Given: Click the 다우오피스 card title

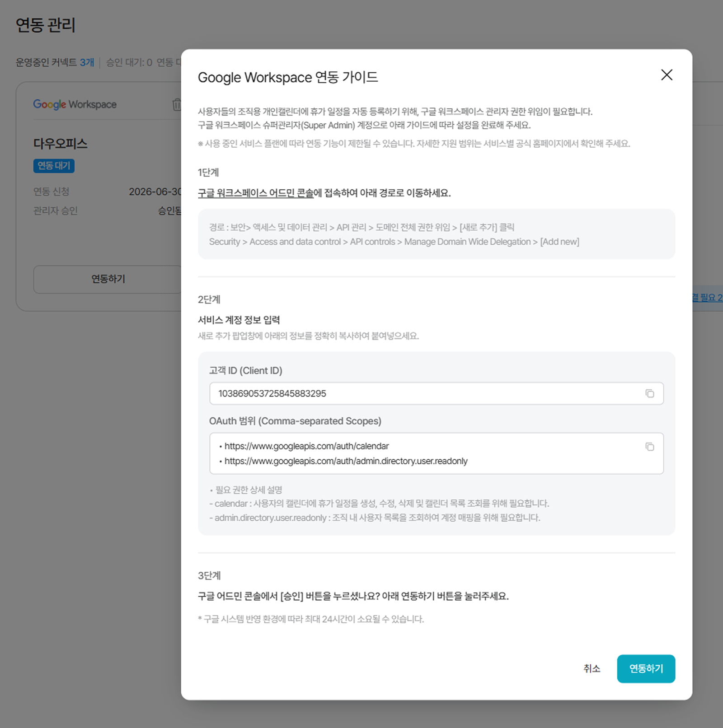Looking at the screenshot, I should click(x=60, y=144).
